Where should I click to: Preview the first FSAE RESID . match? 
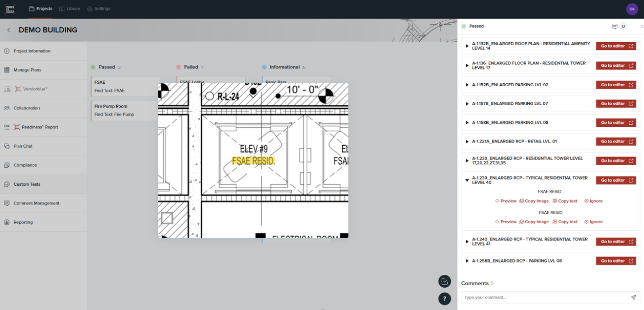tap(506, 201)
